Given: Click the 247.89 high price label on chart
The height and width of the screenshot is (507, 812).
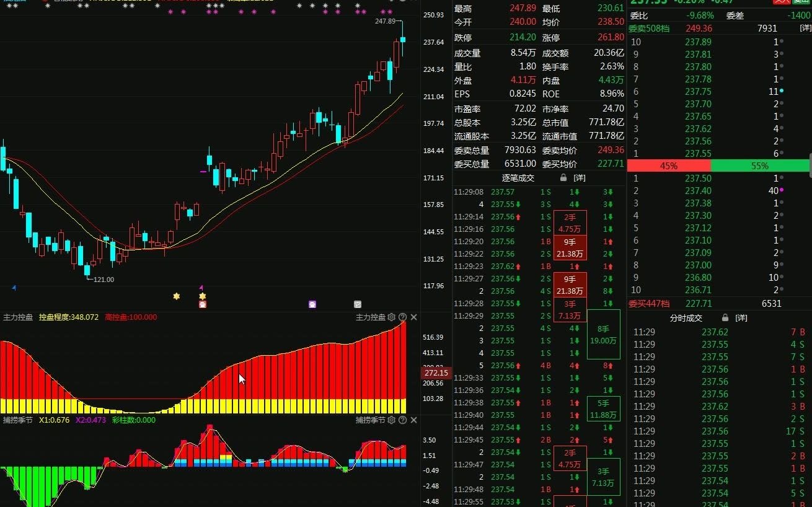Looking at the screenshot, I should (385, 21).
